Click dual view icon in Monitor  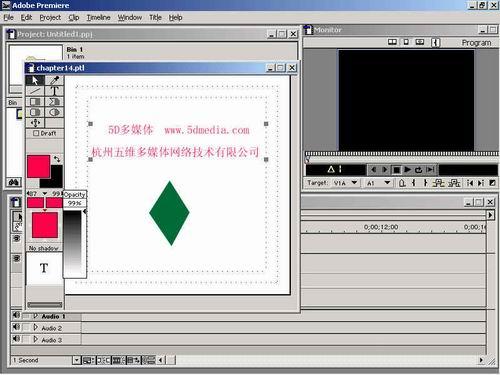(392, 42)
